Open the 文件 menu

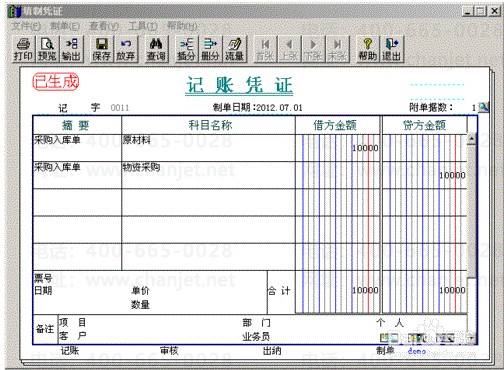tap(26, 26)
